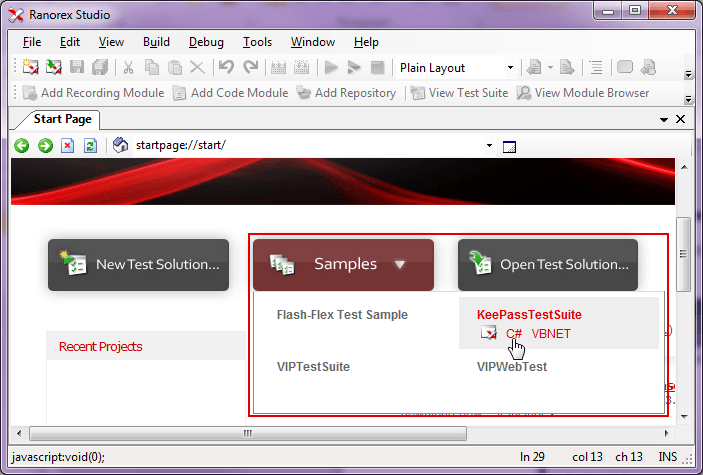Open the tab list dropdown arrow
Image resolution: width=703 pixels, height=475 pixels.
coord(664,120)
